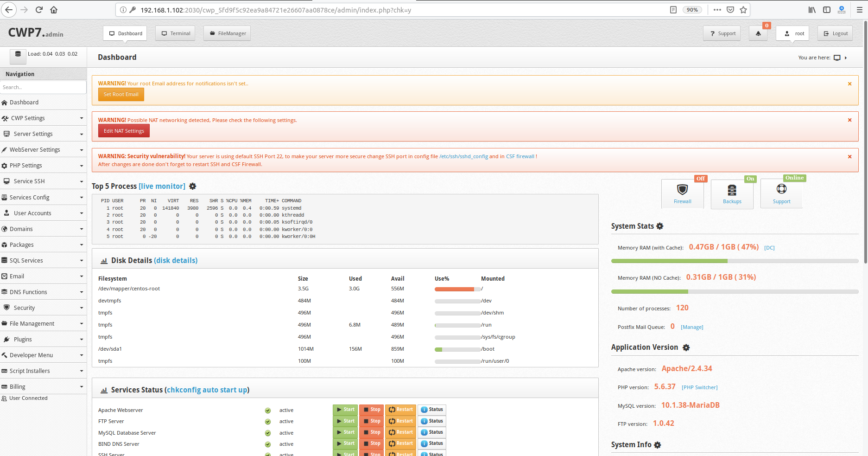Click the server load database icon
The width and height of the screenshot is (868, 456).
[x=18, y=54]
